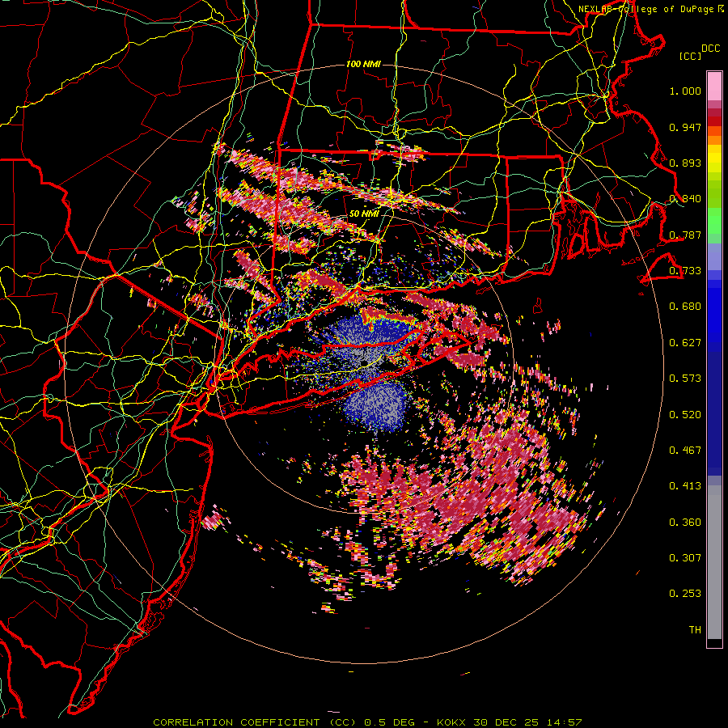Click the pink top segment of the color bar
This screenshot has height=728, width=728.
[714, 86]
